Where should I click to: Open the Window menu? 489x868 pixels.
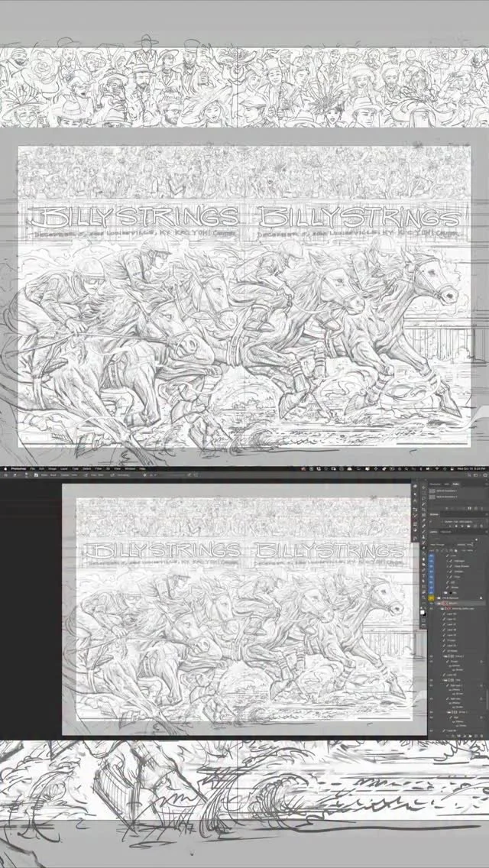coord(128,468)
